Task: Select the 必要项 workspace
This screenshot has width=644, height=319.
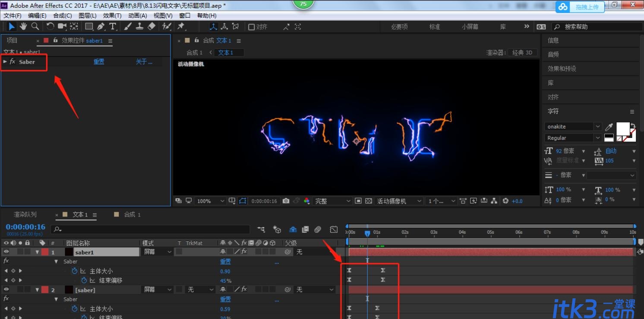Action: pyautogui.click(x=399, y=26)
